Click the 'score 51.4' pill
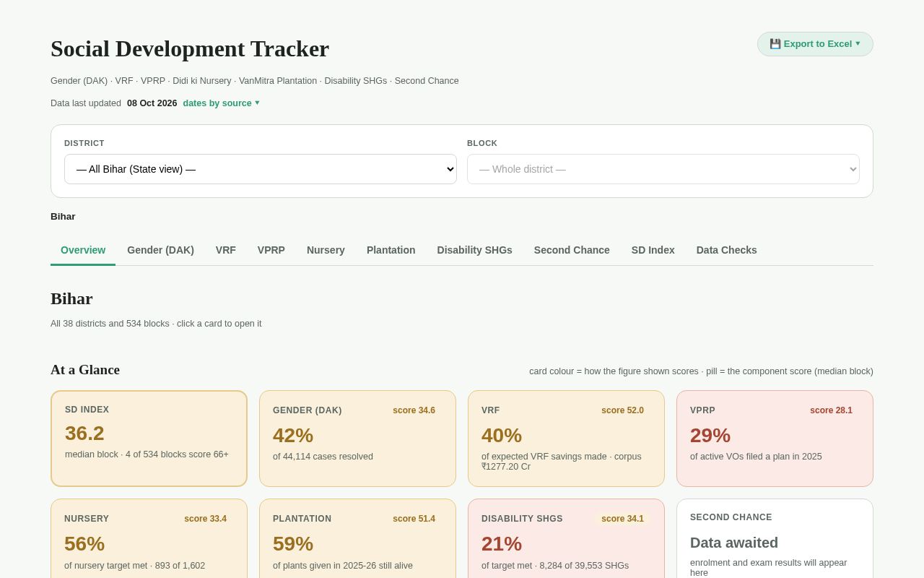 click(x=414, y=519)
